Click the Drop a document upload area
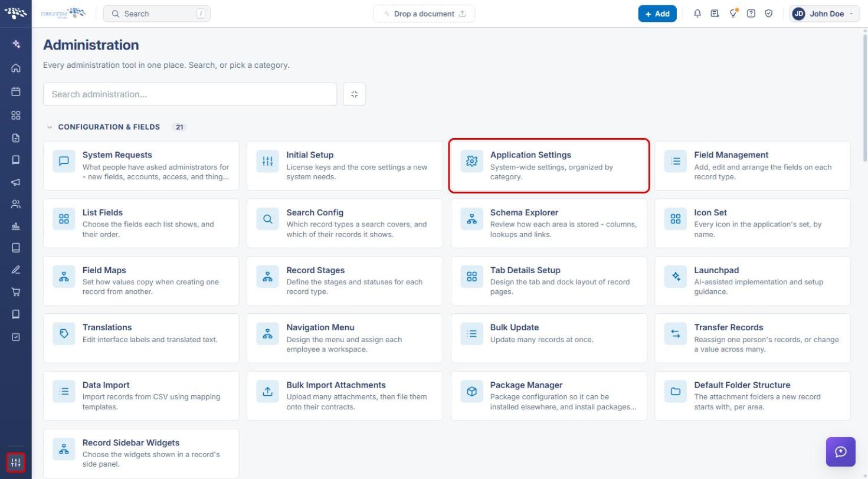 [424, 14]
